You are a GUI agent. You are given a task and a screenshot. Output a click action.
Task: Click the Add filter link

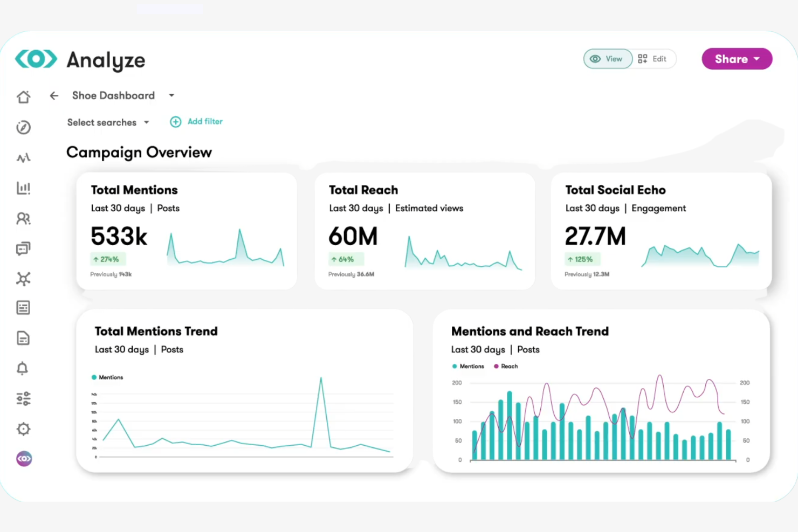205,121
